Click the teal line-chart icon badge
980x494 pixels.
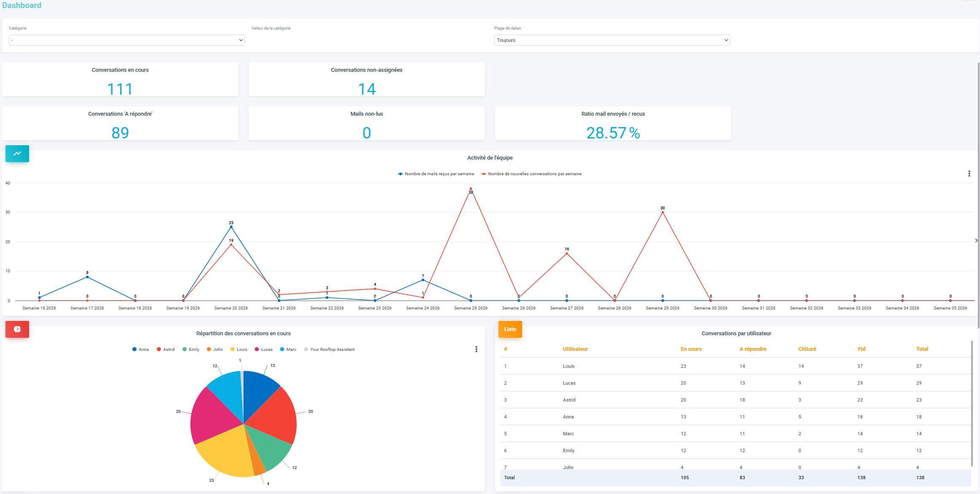17,154
